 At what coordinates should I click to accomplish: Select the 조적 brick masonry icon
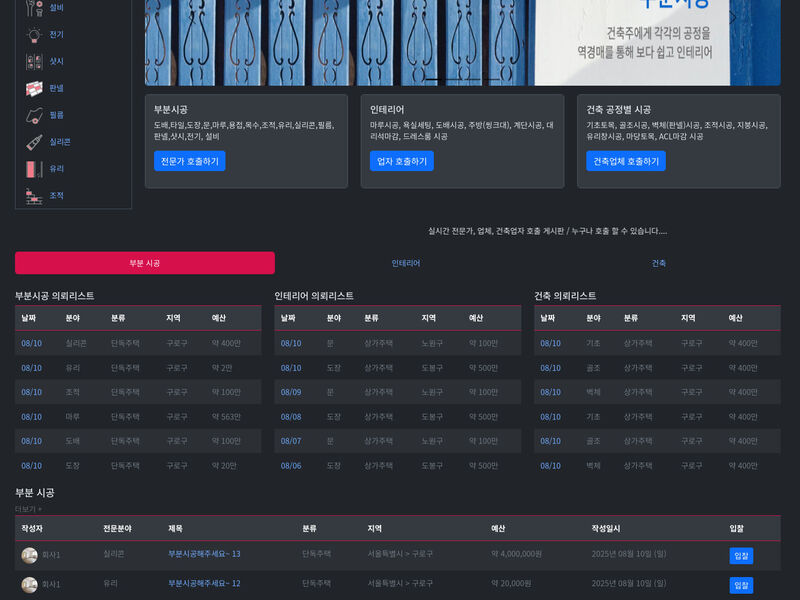pos(34,196)
